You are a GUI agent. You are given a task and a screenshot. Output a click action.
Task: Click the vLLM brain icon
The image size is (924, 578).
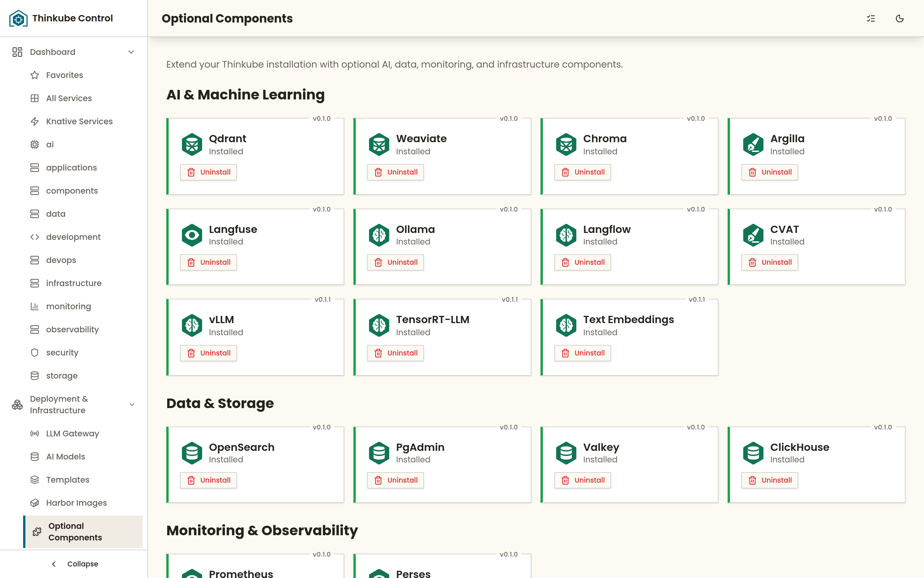(192, 325)
